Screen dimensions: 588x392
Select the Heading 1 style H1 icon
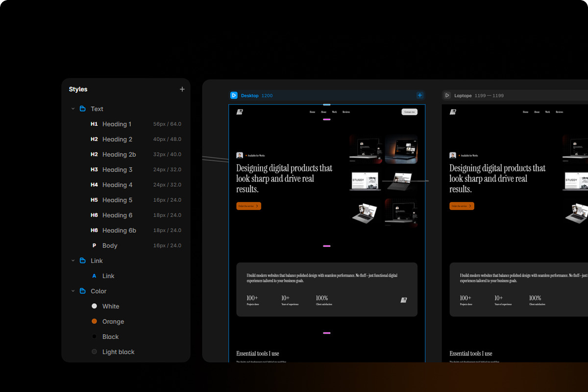[94, 124]
